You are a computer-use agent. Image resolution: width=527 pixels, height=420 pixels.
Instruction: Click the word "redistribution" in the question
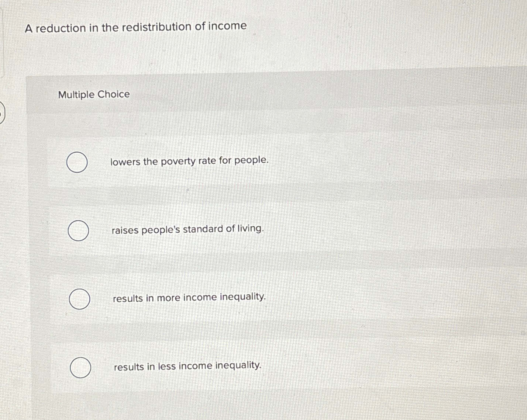click(x=156, y=27)
